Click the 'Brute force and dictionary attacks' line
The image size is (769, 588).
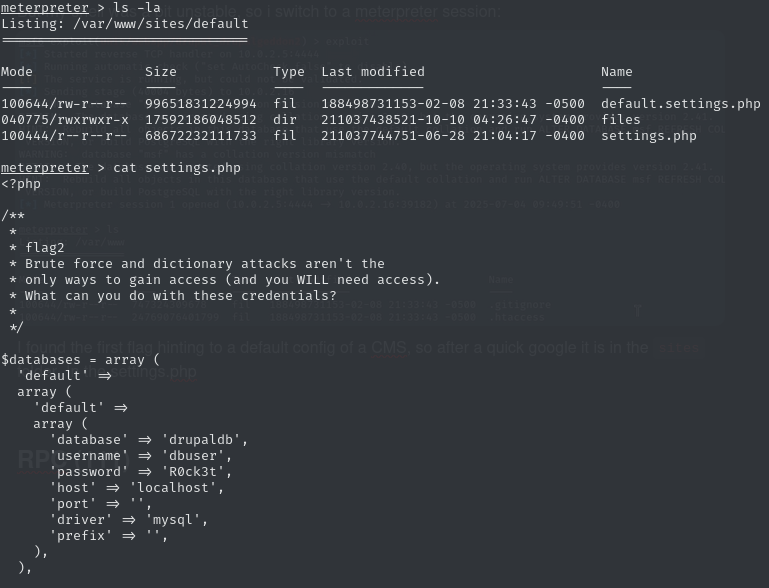point(205,264)
